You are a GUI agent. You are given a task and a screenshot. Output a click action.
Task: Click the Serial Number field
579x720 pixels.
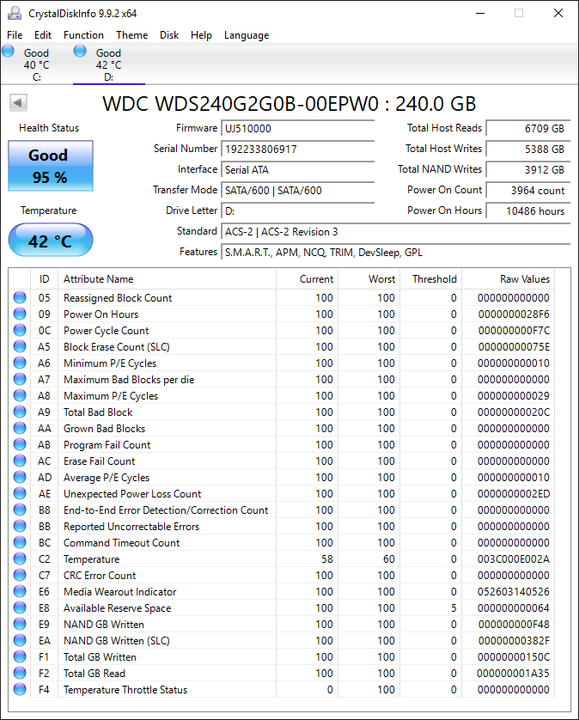click(298, 149)
